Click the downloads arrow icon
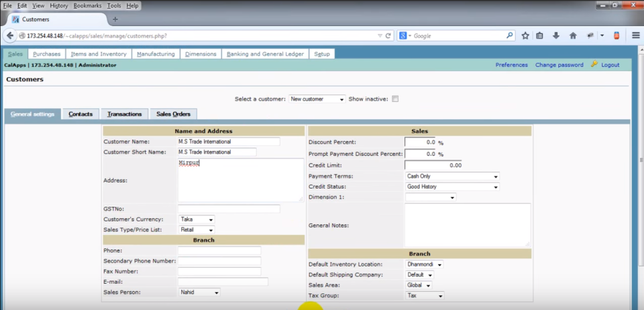The height and width of the screenshot is (310, 644). click(556, 36)
